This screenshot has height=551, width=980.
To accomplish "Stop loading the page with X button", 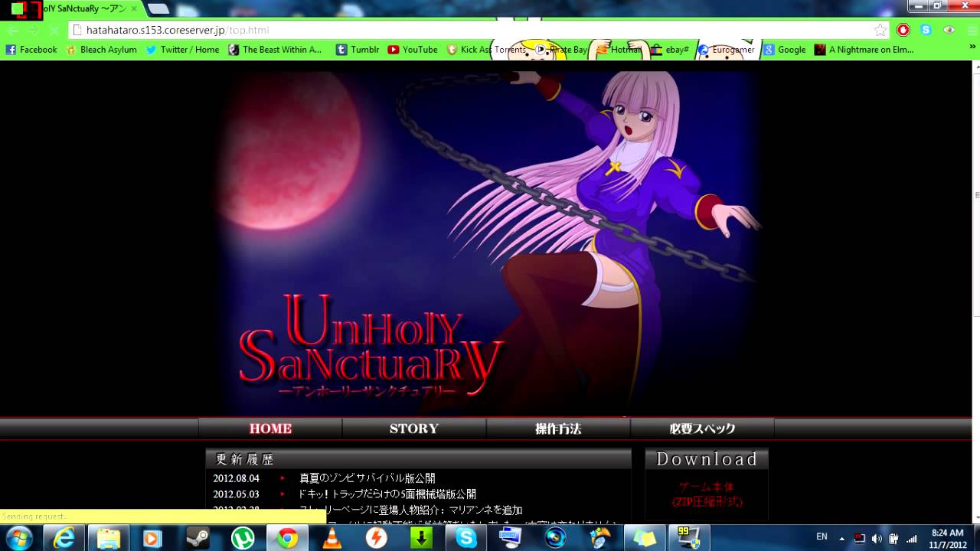I will (x=54, y=30).
